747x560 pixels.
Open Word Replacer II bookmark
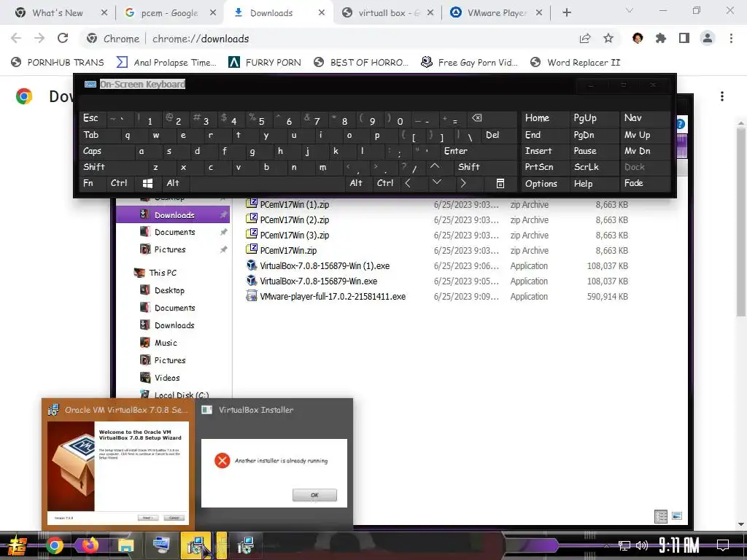point(576,63)
